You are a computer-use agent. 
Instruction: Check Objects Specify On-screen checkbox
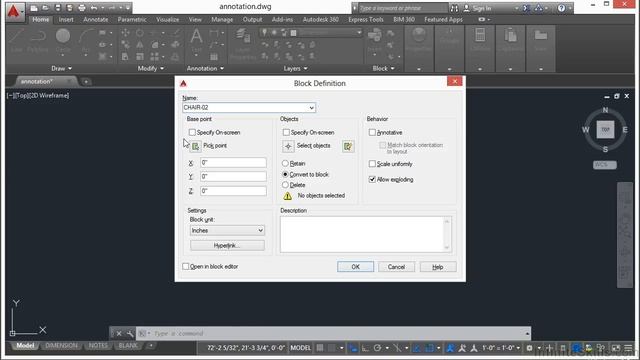pos(286,132)
